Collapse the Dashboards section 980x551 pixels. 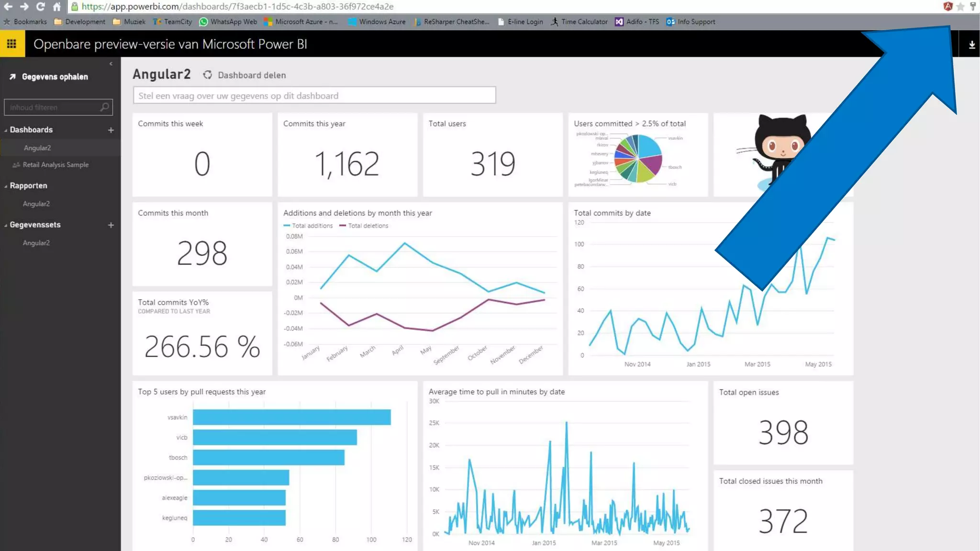6,130
